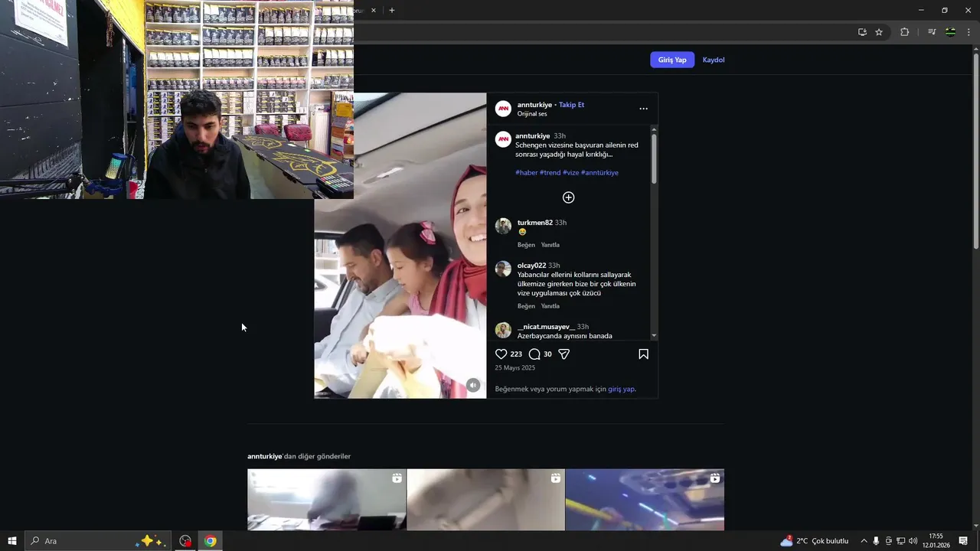This screenshot has width=980, height=551.
Task: Click Beğen under olcay022's comment
Action: point(526,306)
